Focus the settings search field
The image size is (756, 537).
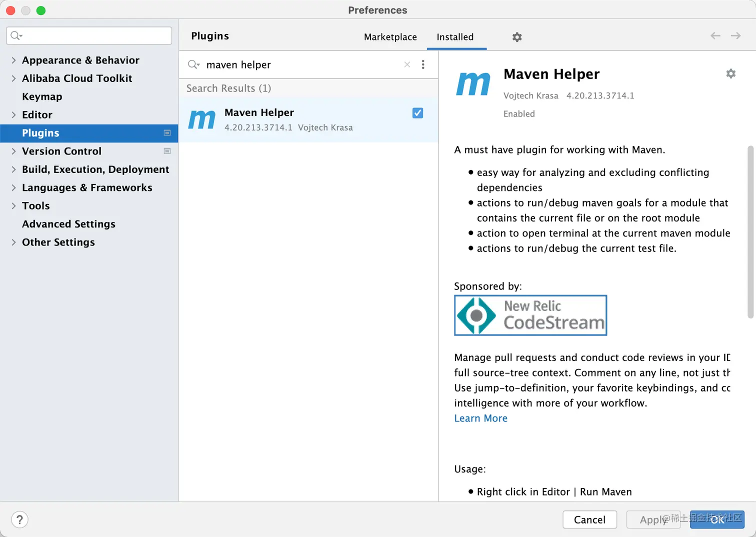point(89,35)
